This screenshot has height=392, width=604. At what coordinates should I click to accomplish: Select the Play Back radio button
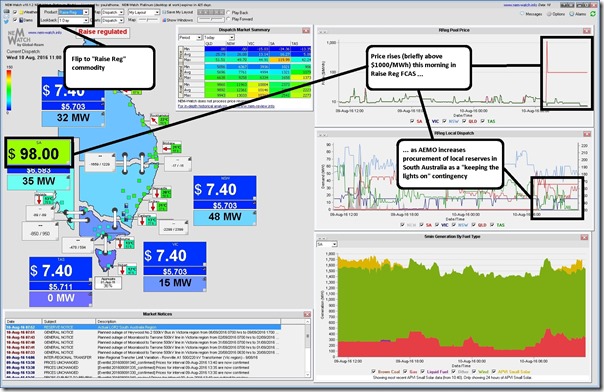click(x=229, y=13)
